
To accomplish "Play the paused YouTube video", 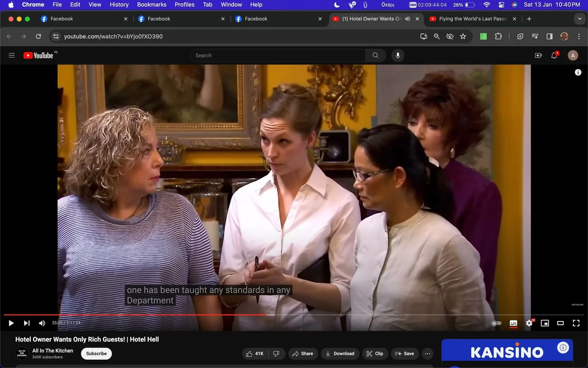I will [x=11, y=323].
